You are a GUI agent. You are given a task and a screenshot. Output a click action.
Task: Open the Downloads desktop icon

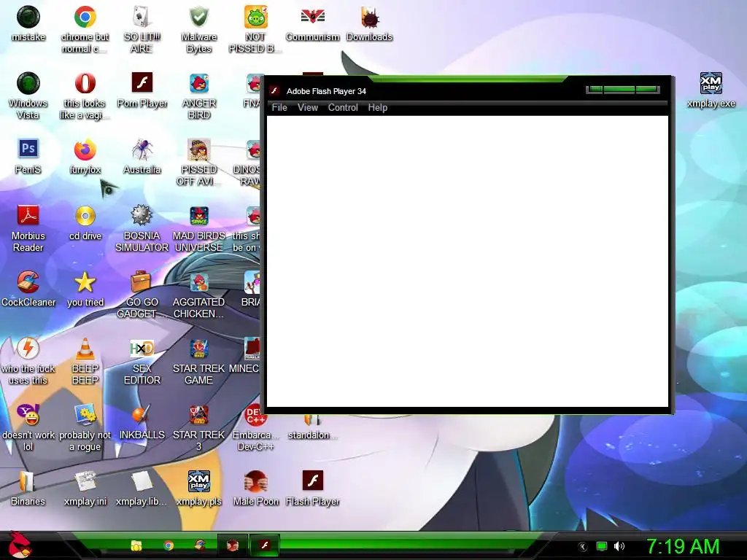[x=369, y=24]
